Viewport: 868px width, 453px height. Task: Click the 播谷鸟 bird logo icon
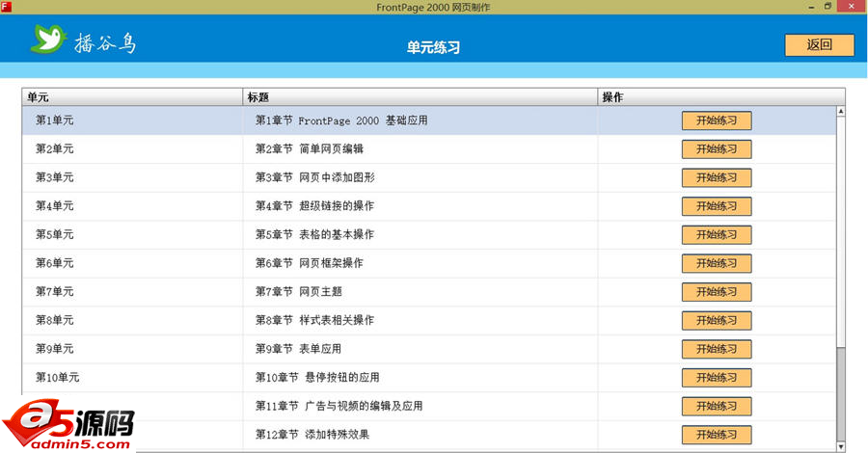(49, 39)
